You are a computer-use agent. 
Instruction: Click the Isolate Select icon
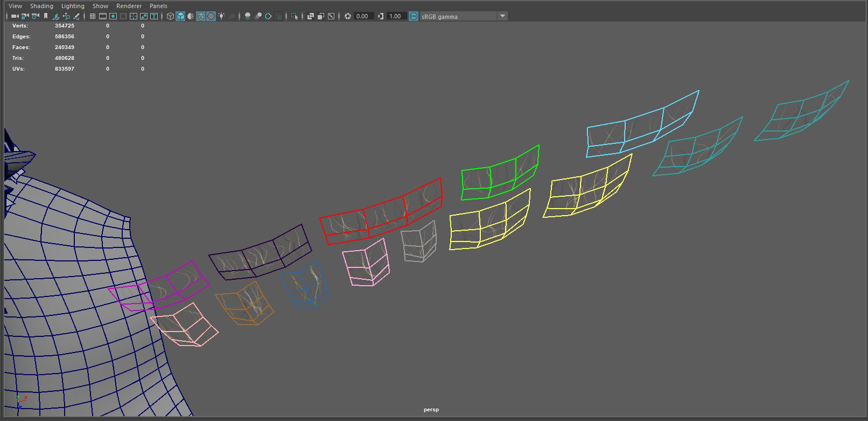295,16
